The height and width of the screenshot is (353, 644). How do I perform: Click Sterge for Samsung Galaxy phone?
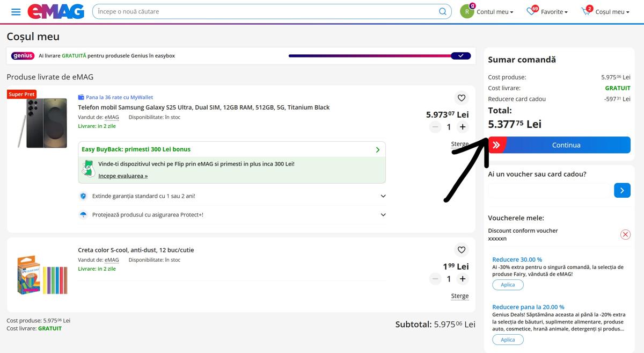[x=460, y=144]
